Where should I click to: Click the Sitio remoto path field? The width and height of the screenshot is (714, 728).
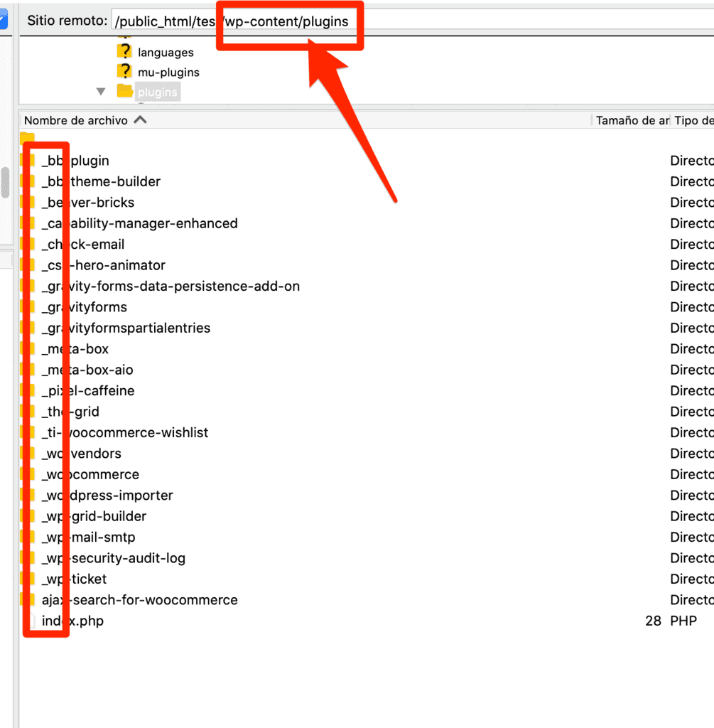413,21
